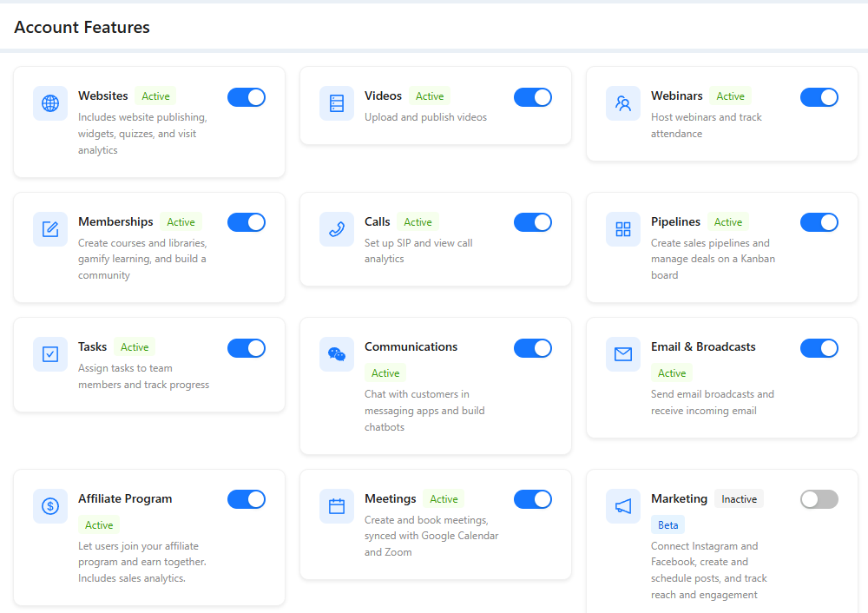The height and width of the screenshot is (613, 868).
Task: Click 'Let users join your affiliate program' text
Action: [x=141, y=562]
